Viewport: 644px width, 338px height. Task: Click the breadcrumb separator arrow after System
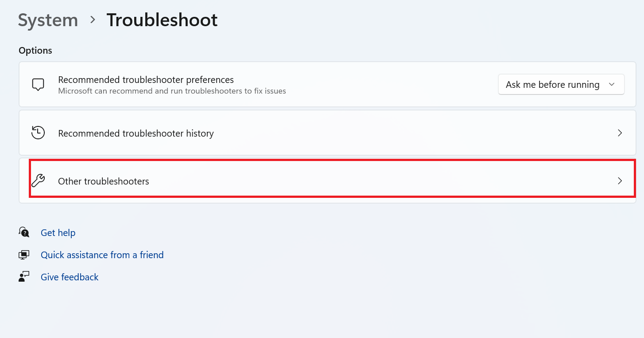tap(93, 20)
